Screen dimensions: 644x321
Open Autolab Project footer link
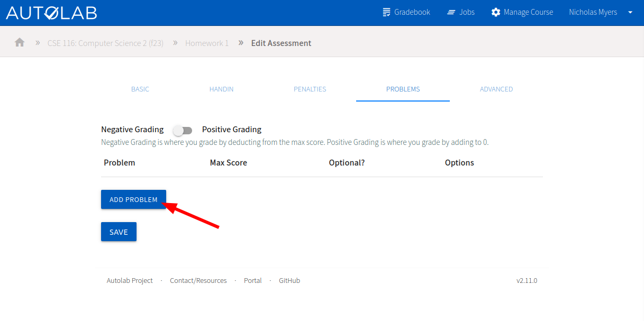pyautogui.click(x=130, y=280)
